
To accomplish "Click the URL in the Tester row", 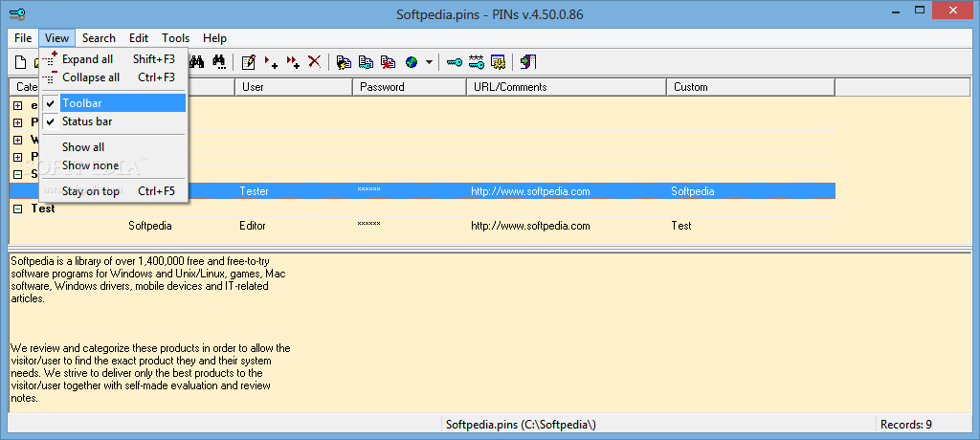I will tap(530, 191).
